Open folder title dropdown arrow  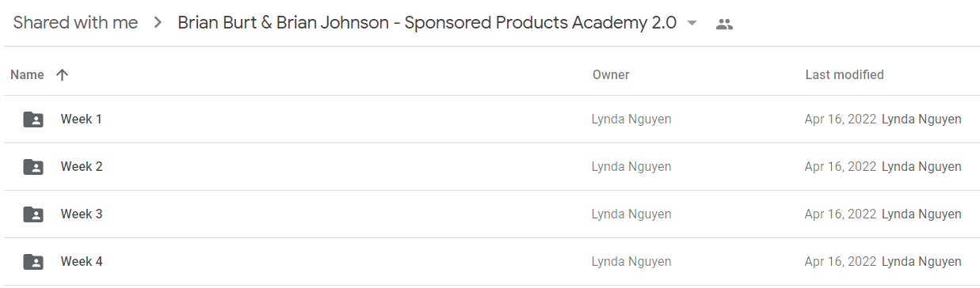tap(692, 24)
